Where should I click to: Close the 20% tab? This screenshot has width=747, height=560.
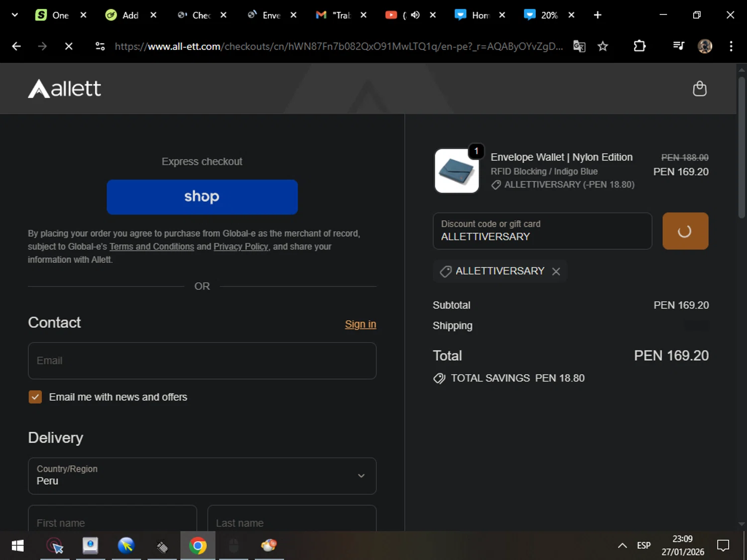coord(571,15)
